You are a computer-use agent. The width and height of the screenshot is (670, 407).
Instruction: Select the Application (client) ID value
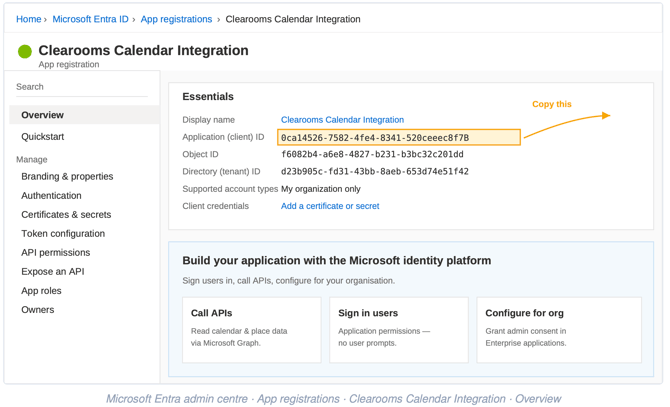pyautogui.click(x=399, y=138)
